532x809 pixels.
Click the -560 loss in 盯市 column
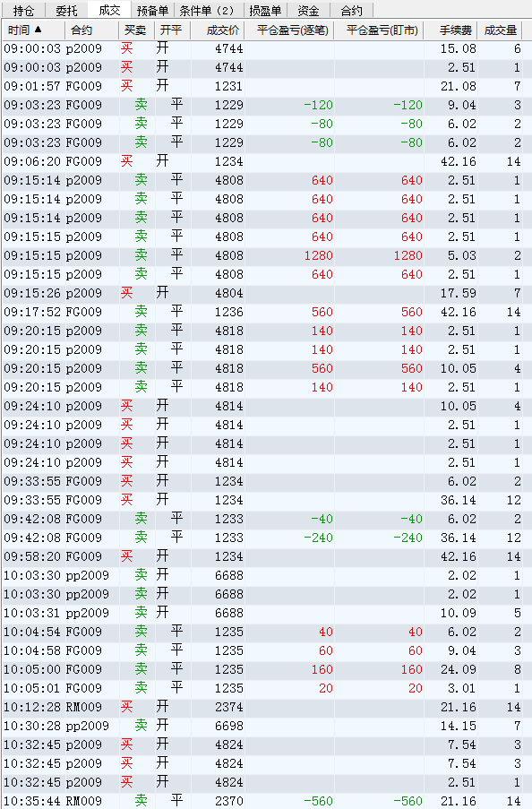408,801
